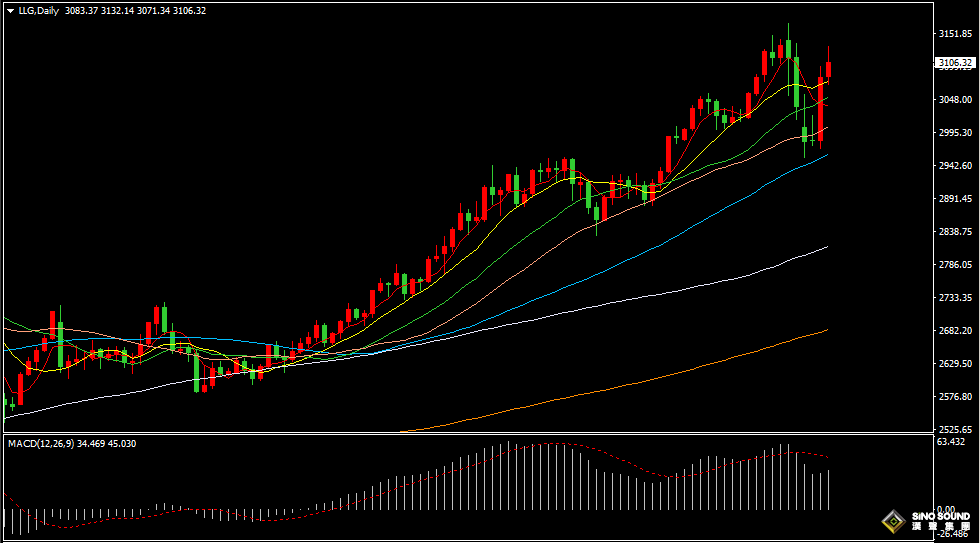Select the current price label 3106.32
The image size is (980, 543).
954,63
